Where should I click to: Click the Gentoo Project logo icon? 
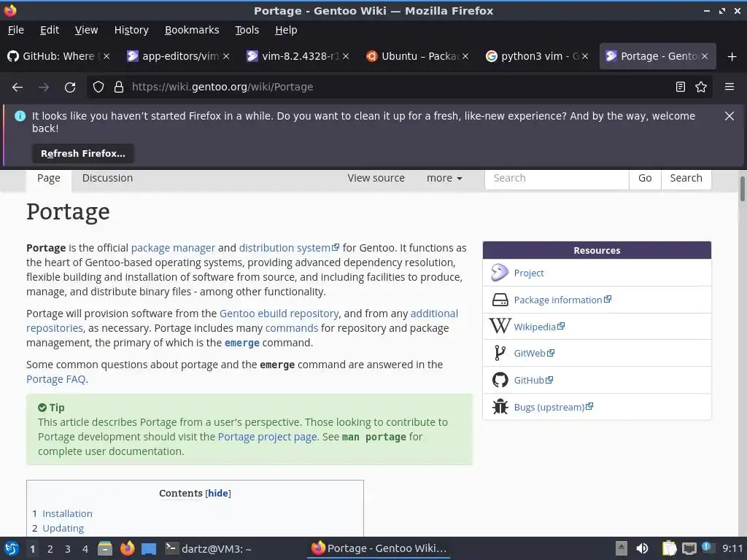point(499,273)
